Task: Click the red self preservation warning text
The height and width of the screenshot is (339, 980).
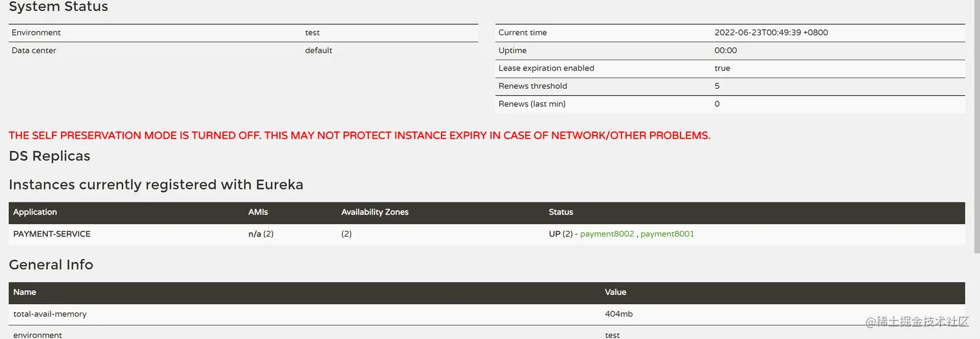Action: tap(359, 135)
